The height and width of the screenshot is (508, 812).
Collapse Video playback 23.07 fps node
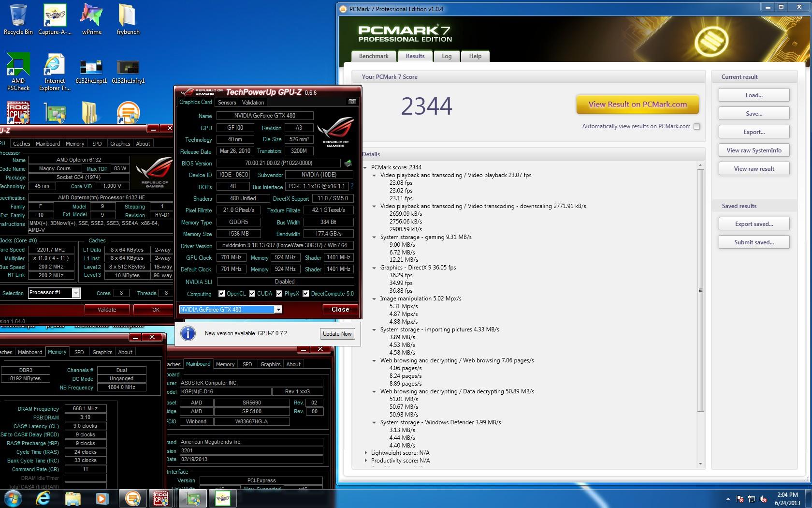pyautogui.click(x=374, y=175)
